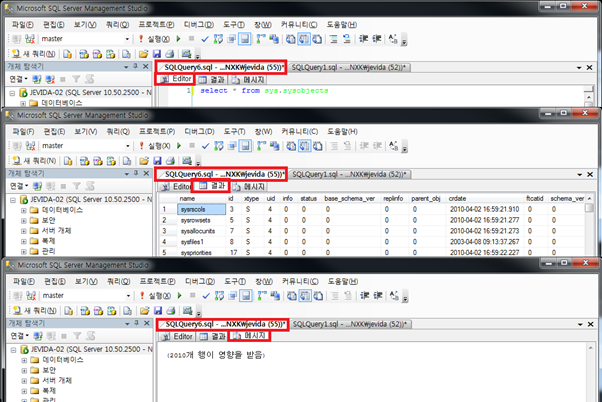Select the 결과 tab in middle window
602x402 pixels.
[212, 186]
